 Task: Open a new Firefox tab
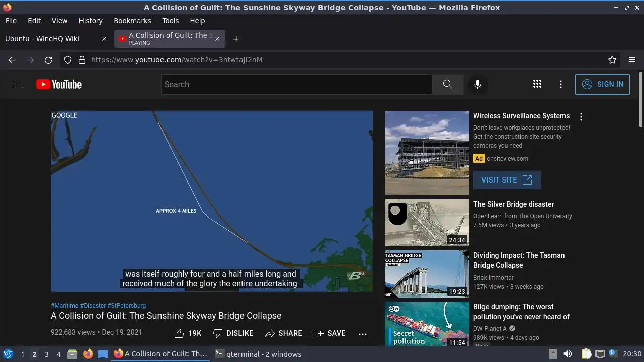click(x=236, y=39)
